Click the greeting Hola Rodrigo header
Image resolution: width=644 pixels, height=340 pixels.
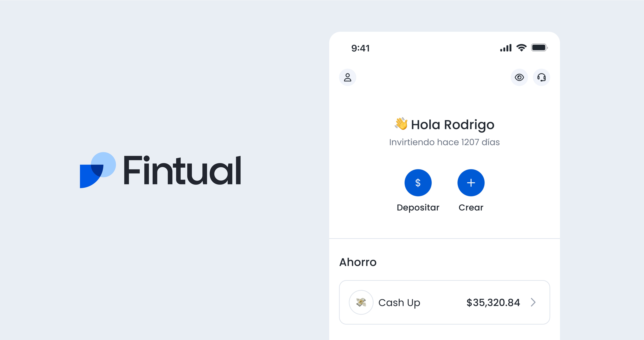coord(444,124)
